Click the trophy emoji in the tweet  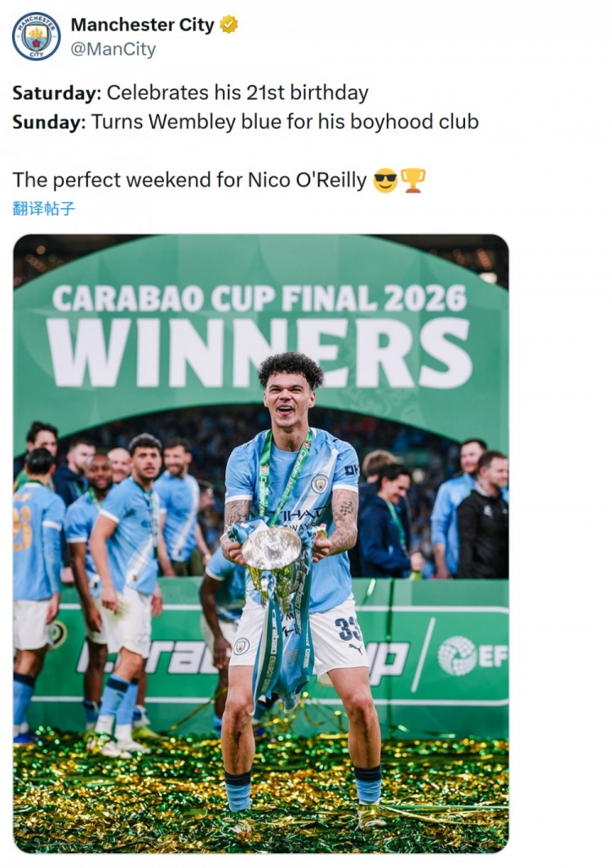(413, 180)
